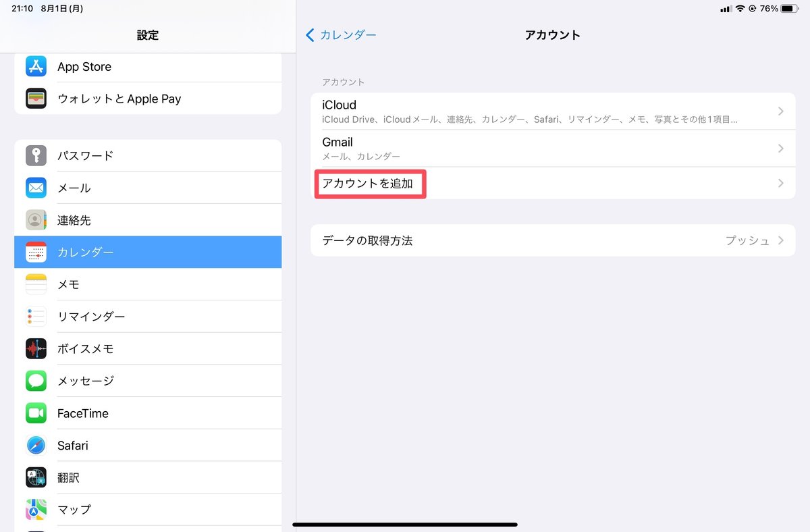Tap the プッシュ value label
This screenshot has width=810, height=532.
click(747, 240)
